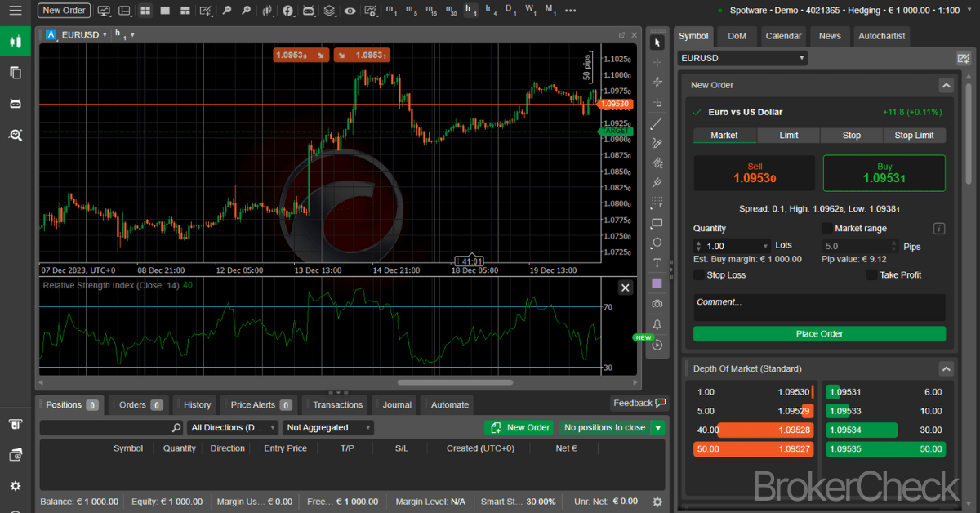
Task: Select the cursor pointer drawing tool
Action: point(657,42)
